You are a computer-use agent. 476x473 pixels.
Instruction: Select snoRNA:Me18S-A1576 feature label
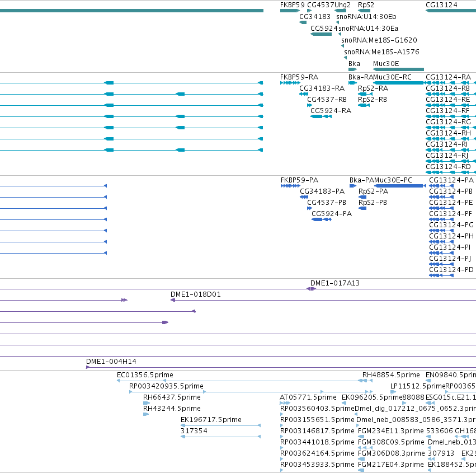381,52
